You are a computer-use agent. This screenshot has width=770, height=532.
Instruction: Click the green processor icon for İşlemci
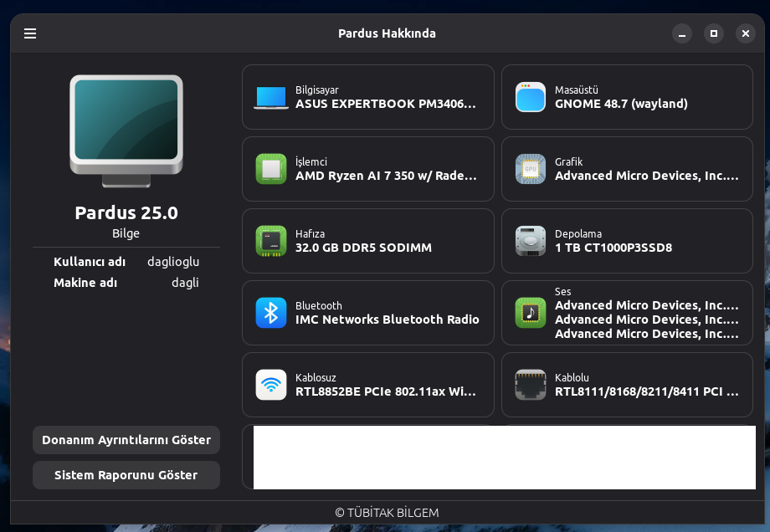[x=271, y=170]
